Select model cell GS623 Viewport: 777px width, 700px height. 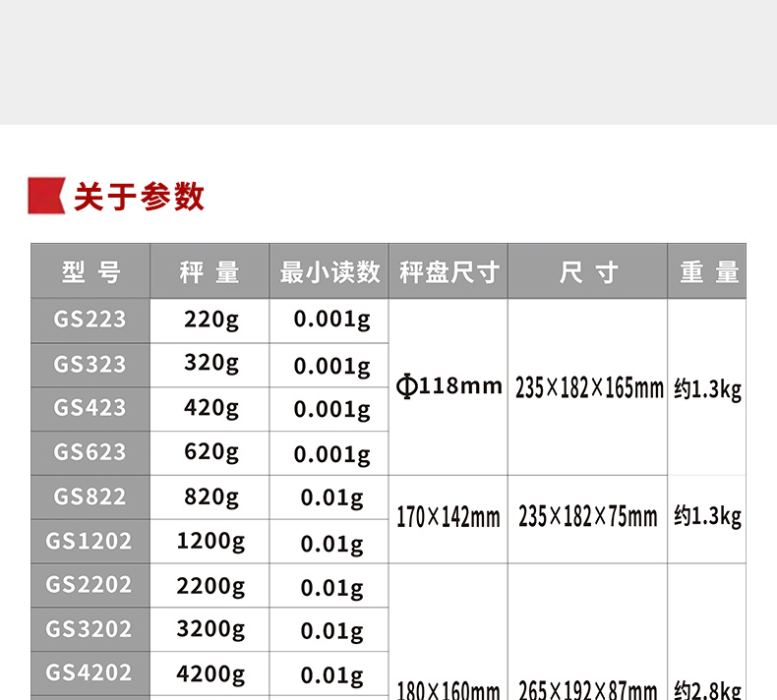click(x=90, y=453)
